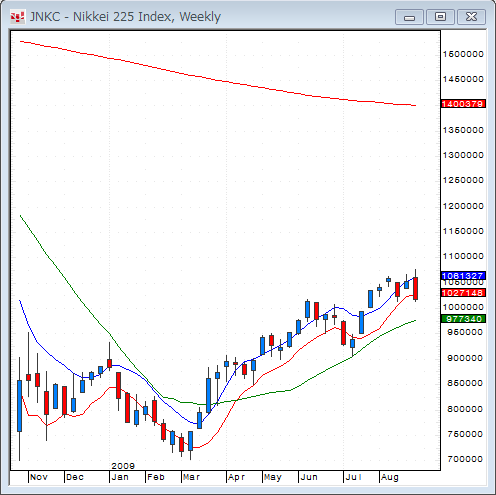The width and height of the screenshot is (496, 495).
Task: Click the green 977340 price label
Action: (x=463, y=319)
